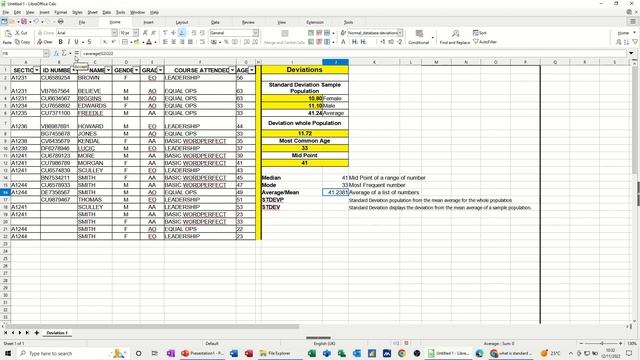Open the Sheet menu
Viewport: 640px width, 360px height.
pyautogui.click(x=93, y=12)
